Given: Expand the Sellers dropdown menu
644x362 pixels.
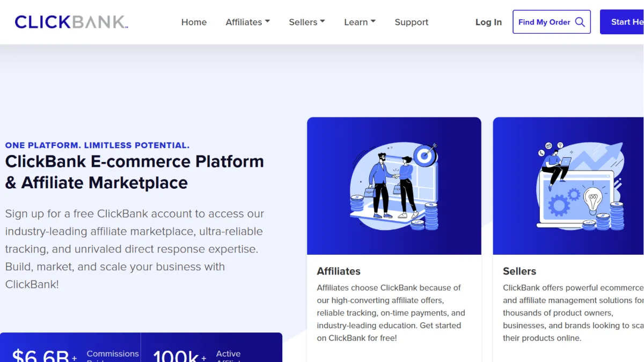Looking at the screenshot, I should (307, 22).
